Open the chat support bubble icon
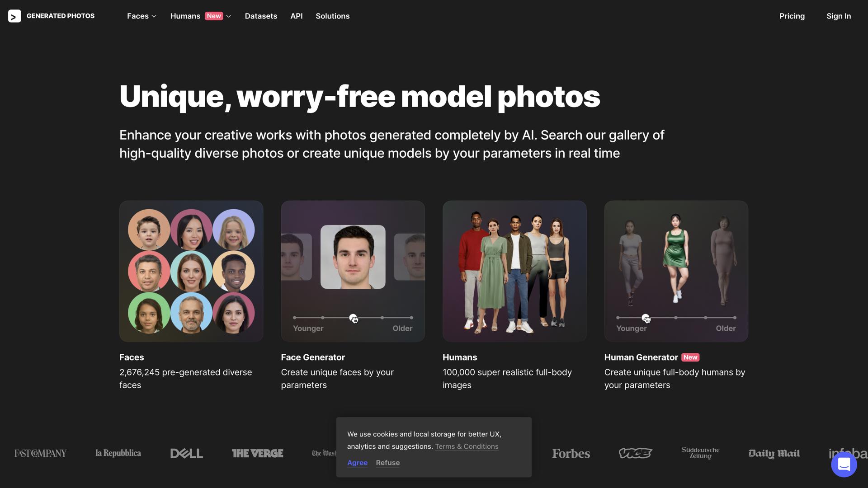The width and height of the screenshot is (868, 488). tap(844, 464)
